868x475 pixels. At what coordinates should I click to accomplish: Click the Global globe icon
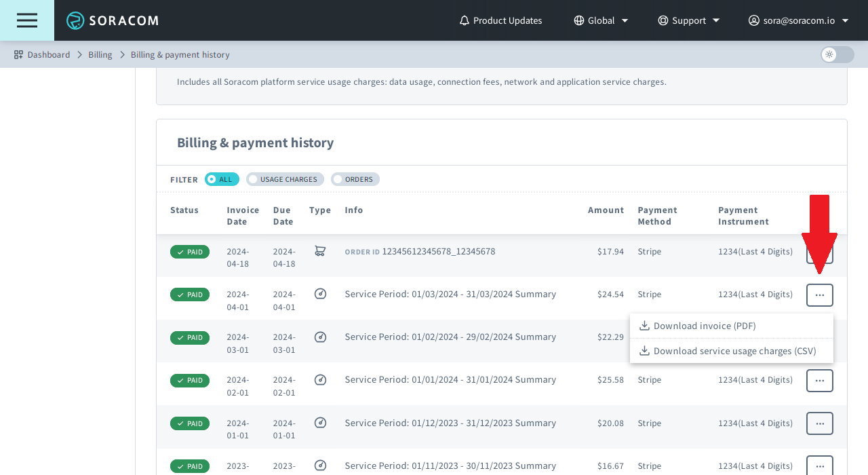580,20
